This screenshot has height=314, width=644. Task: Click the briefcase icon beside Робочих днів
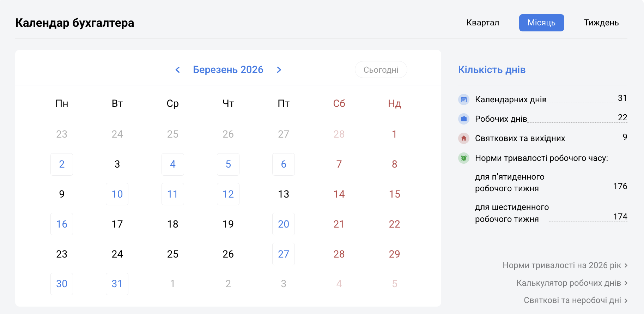tap(464, 119)
